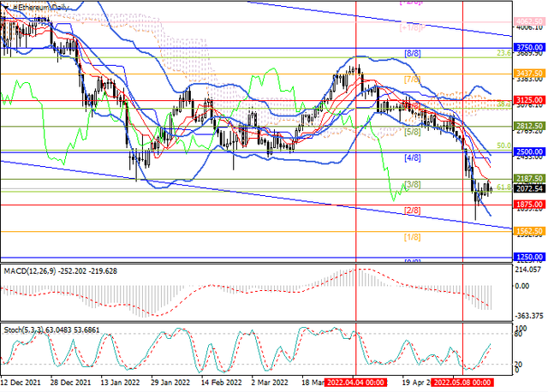Click the orange 3437.50 price level tag
Screen dimensions: 548x392
(x=530, y=74)
